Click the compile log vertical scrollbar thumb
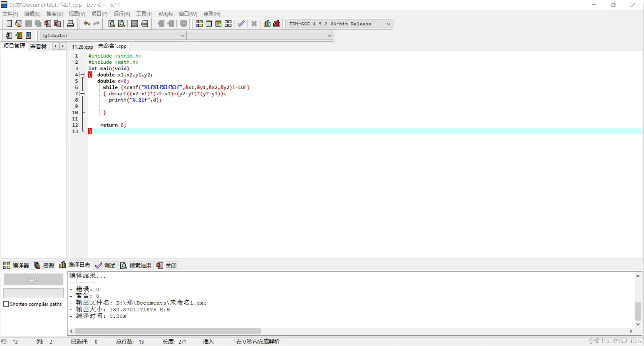This screenshot has height=346, width=644. [x=638, y=311]
